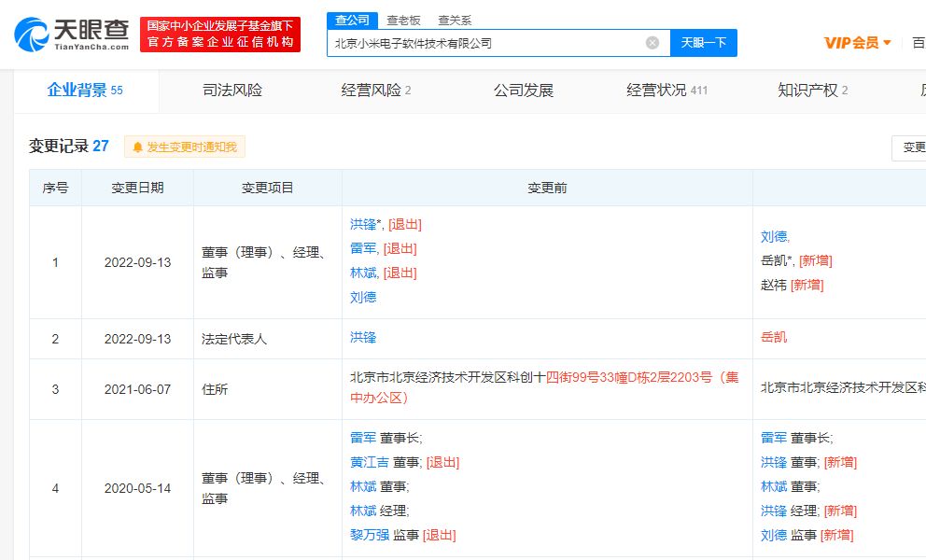Clear the search box with the X icon
Viewport: 926px width, 560px height.
(651, 42)
